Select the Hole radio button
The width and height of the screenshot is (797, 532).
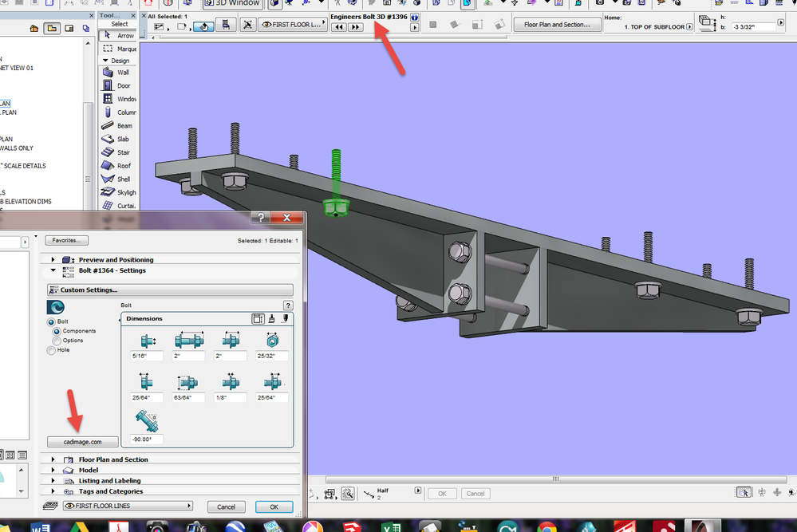(x=52, y=350)
